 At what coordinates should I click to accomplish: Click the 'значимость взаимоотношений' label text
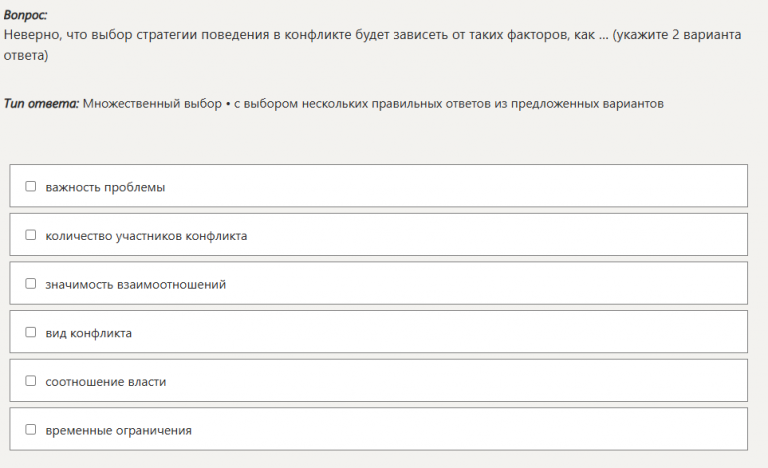(x=136, y=284)
